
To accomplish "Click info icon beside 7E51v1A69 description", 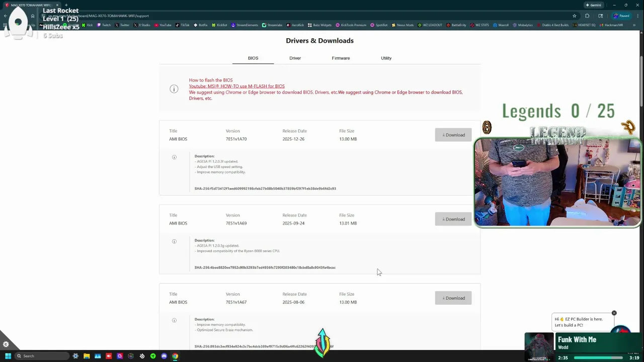I will click(174, 241).
